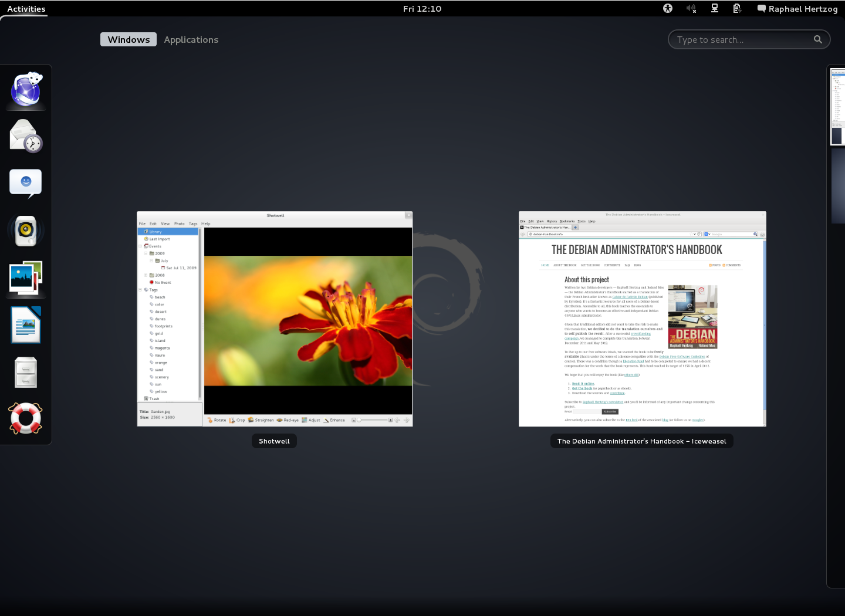Click the battery status icon in top bar
Screen dimensions: 845x616
pyautogui.click(x=737, y=8)
